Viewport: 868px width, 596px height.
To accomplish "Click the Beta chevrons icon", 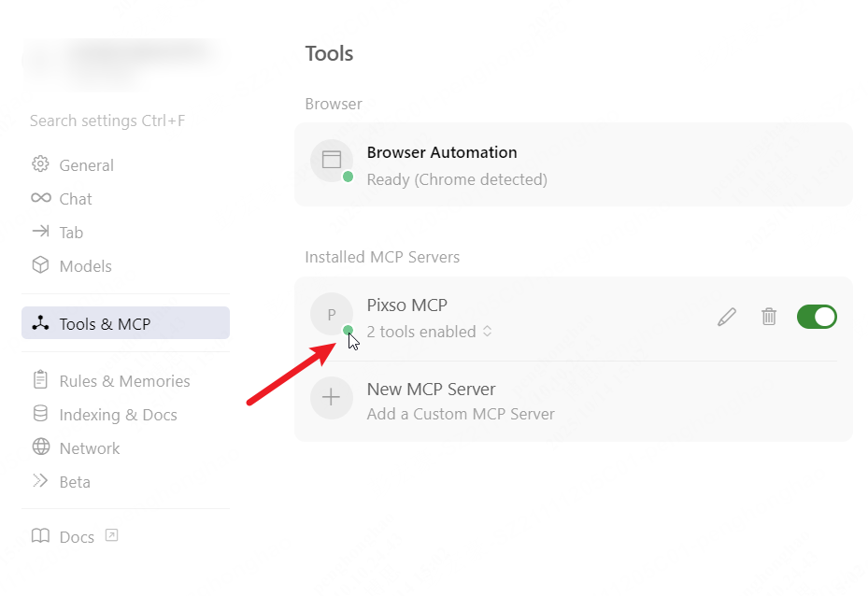I will pyautogui.click(x=41, y=481).
